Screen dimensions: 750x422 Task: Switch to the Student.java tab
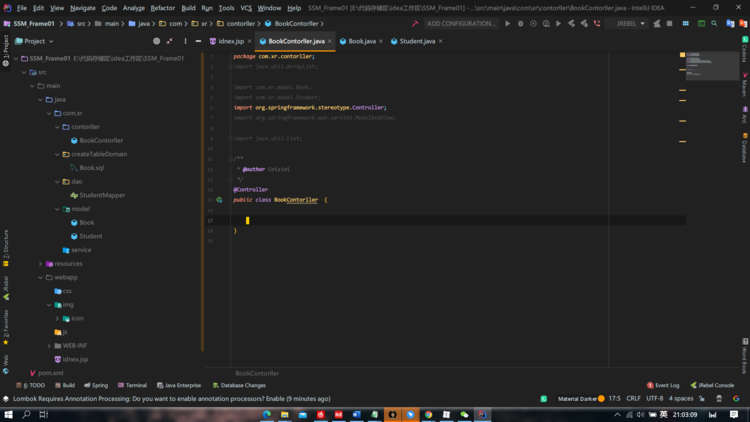click(417, 41)
